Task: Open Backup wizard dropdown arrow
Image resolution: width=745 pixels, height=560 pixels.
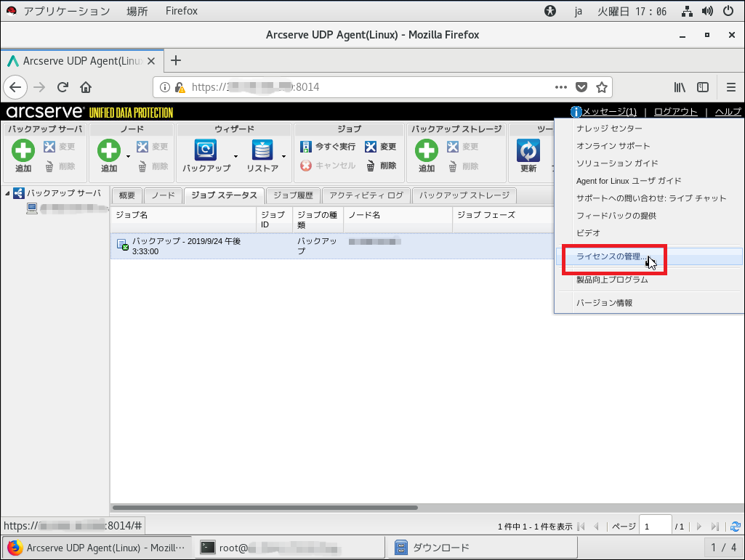Action: point(235,156)
